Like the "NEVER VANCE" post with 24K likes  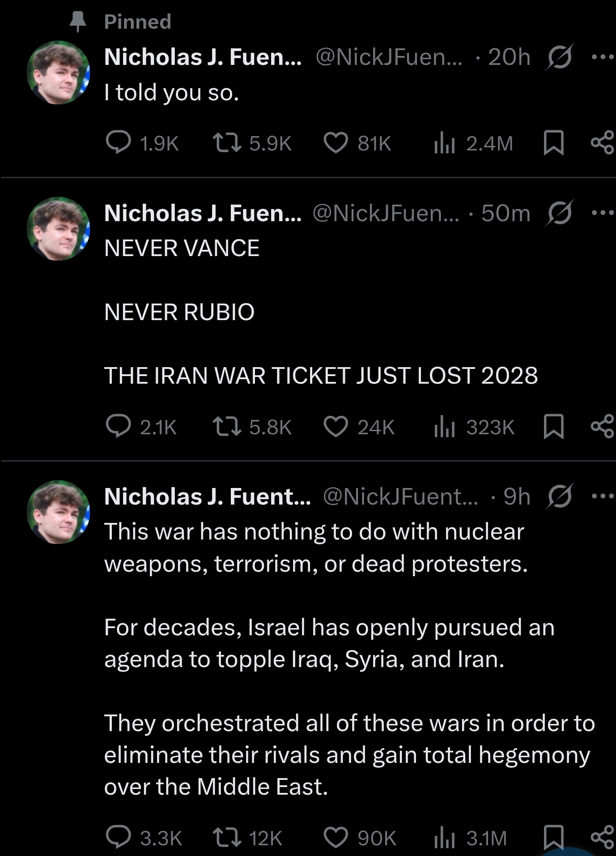pyautogui.click(x=336, y=426)
